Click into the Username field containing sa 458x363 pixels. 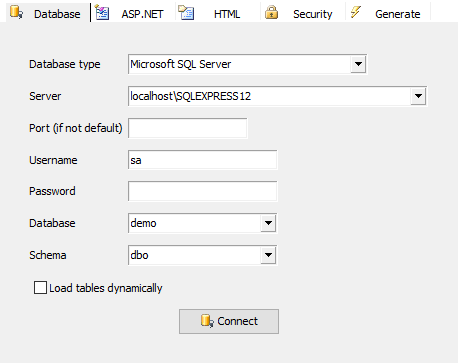point(202,160)
